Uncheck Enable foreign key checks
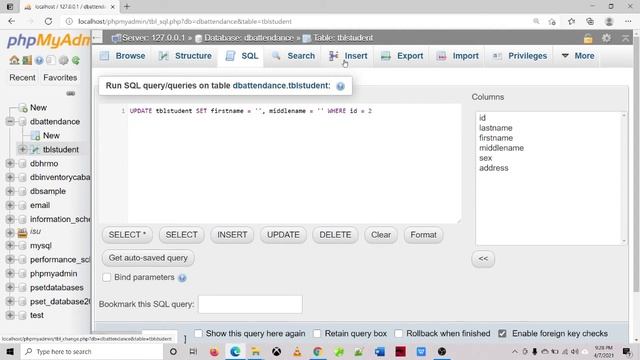640x360 pixels. coord(502,333)
